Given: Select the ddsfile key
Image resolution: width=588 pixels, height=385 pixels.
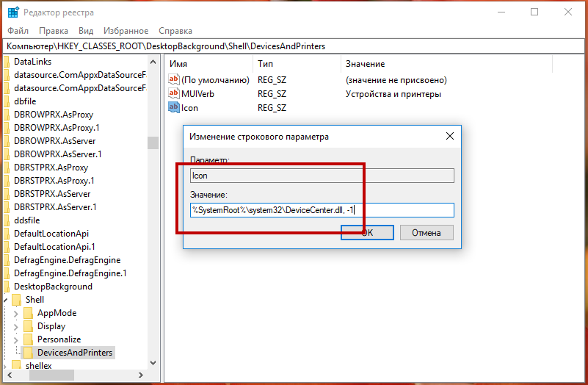Looking at the screenshot, I should coord(27,220).
